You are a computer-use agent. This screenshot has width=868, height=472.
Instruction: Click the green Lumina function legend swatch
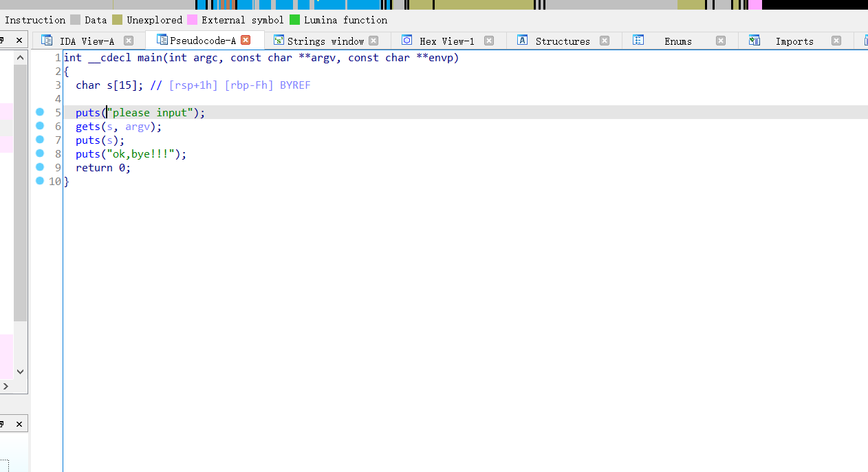(295, 20)
